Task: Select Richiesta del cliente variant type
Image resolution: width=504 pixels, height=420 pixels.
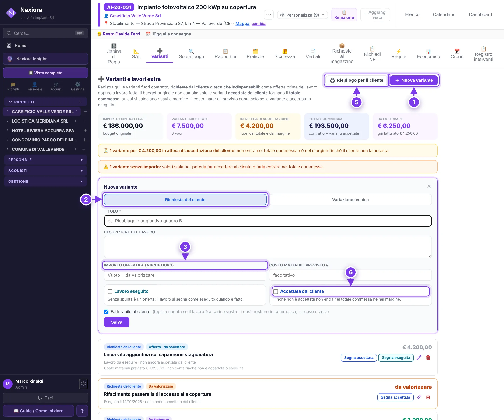Action: pos(185,200)
